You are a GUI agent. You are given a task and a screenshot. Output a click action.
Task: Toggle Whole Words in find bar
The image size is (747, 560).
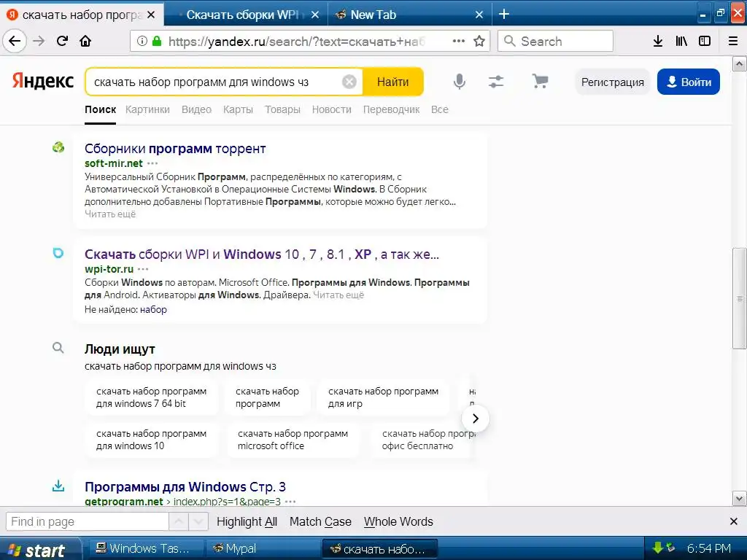[x=398, y=521]
